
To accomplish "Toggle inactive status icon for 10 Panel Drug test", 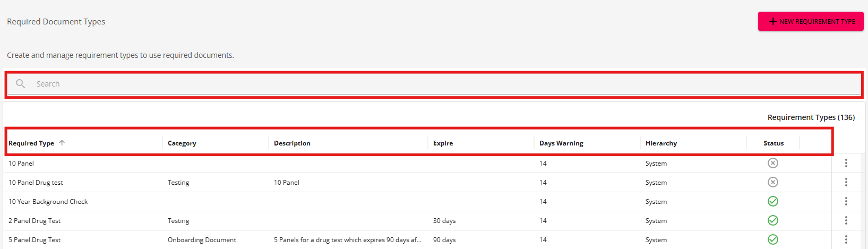I will click(x=773, y=182).
